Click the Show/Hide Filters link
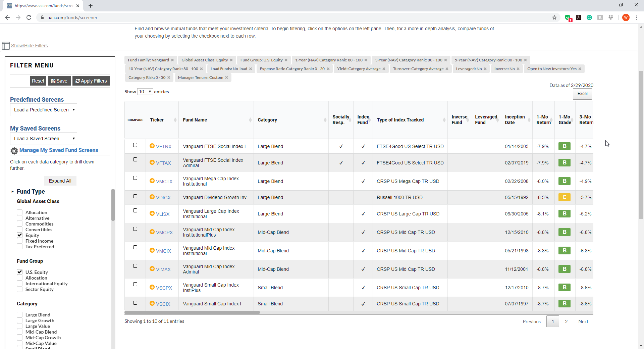The width and height of the screenshot is (644, 349). pos(30,46)
